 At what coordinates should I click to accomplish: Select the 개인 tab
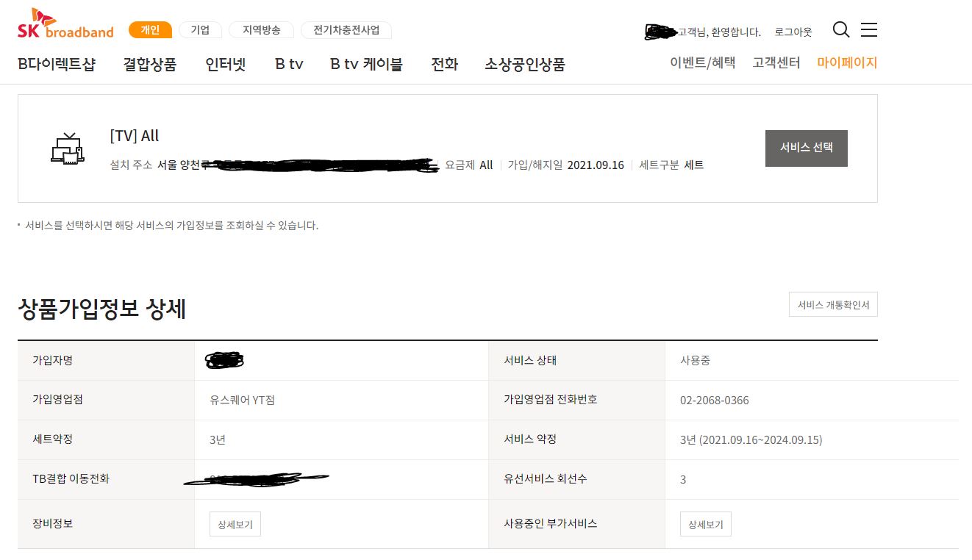point(150,30)
